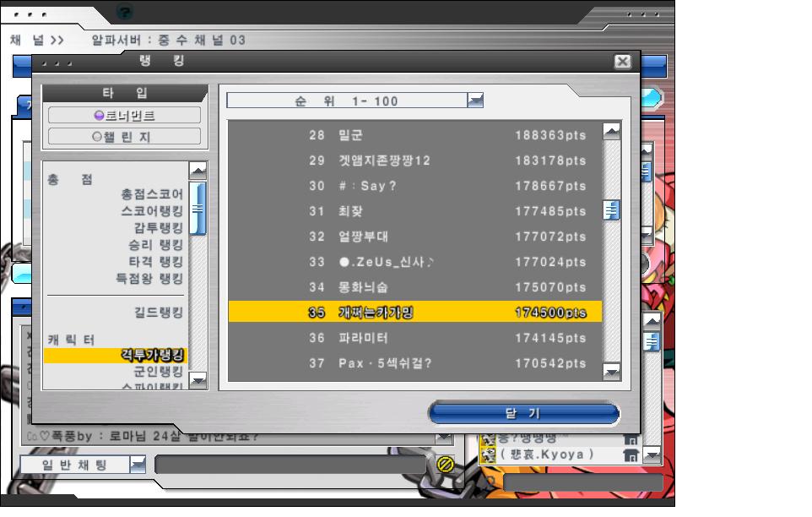Select rank 34 row with 175070pts
This screenshot has height=517, width=812.
tap(414, 287)
